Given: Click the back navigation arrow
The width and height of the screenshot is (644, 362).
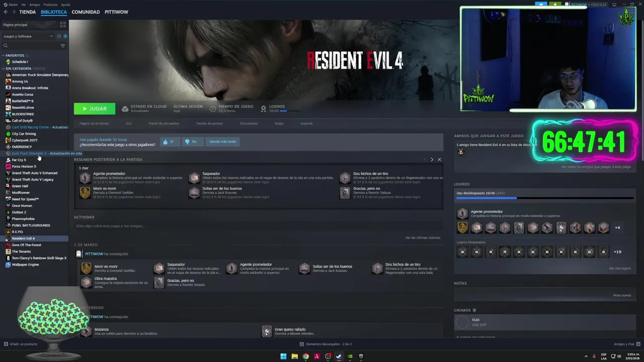Looking at the screenshot, I should coord(6,12).
